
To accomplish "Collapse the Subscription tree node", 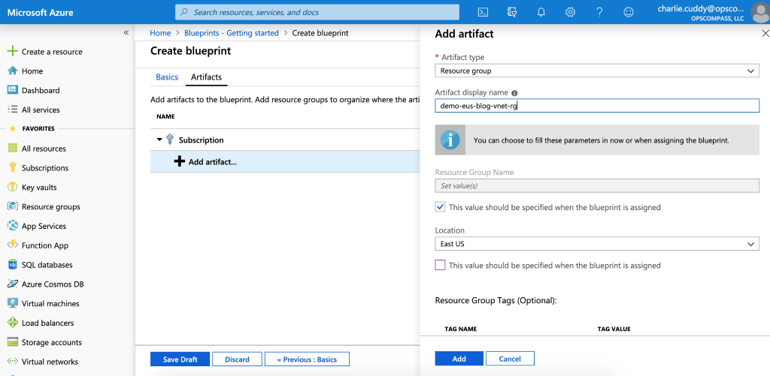I will [x=159, y=140].
